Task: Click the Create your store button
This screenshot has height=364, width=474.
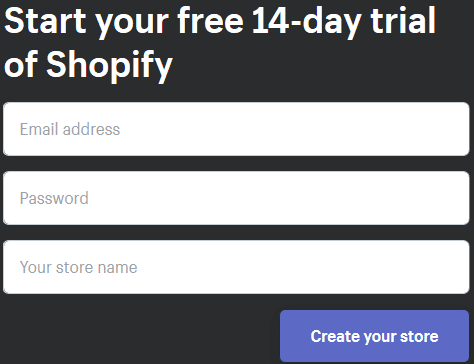Action: pos(375,336)
